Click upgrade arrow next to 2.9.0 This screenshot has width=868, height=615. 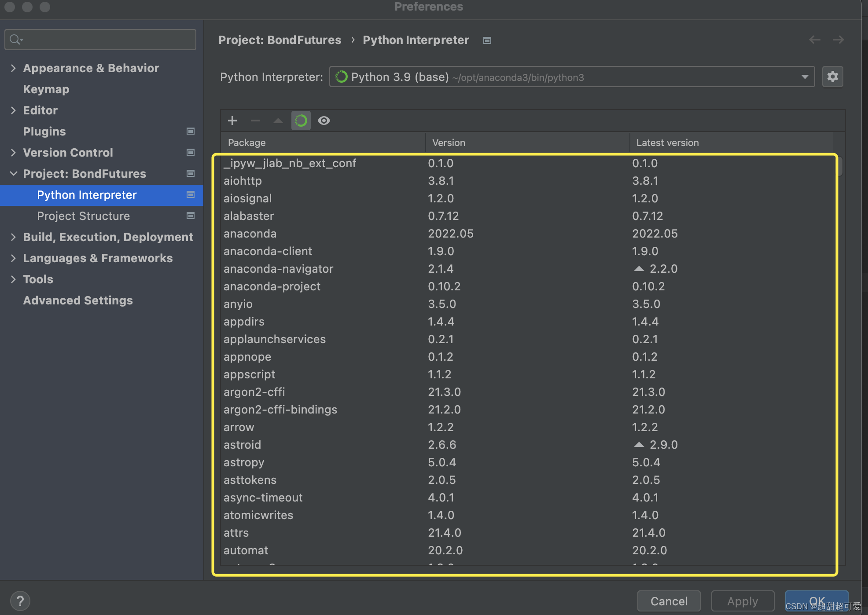(639, 445)
